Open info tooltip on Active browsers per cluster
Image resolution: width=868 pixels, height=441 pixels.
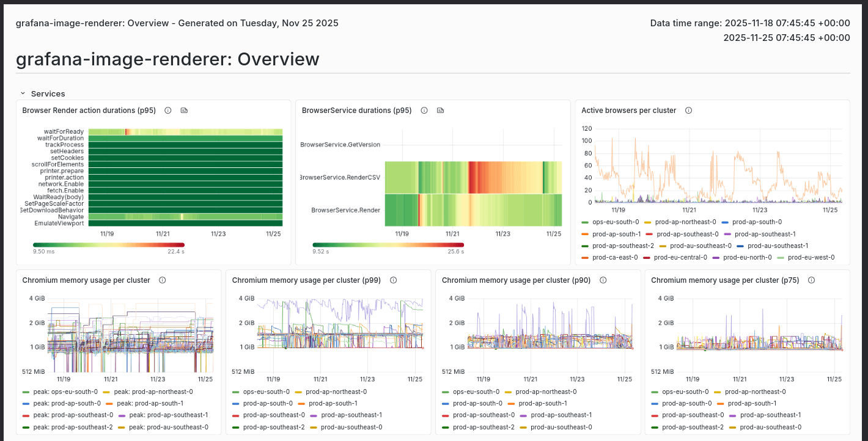(688, 111)
